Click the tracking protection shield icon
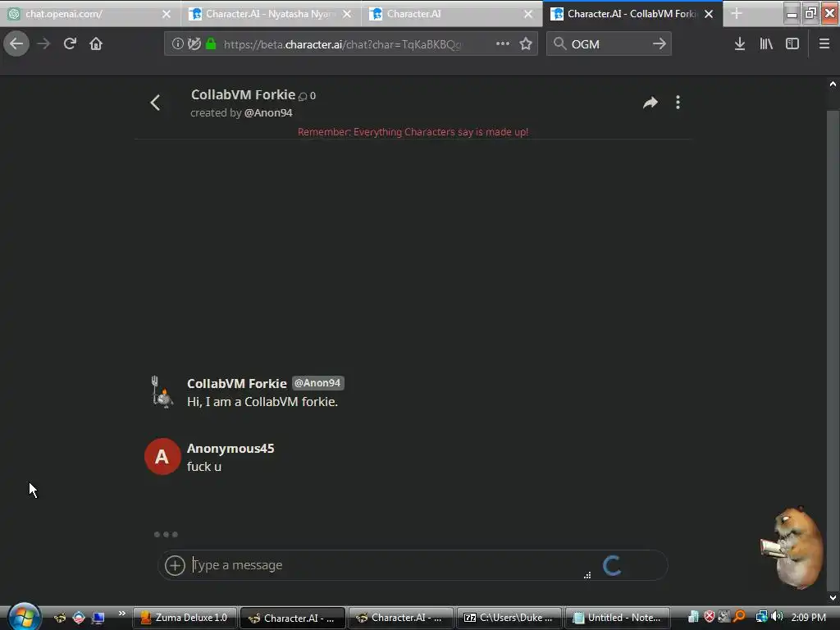840x630 pixels. 194,44
